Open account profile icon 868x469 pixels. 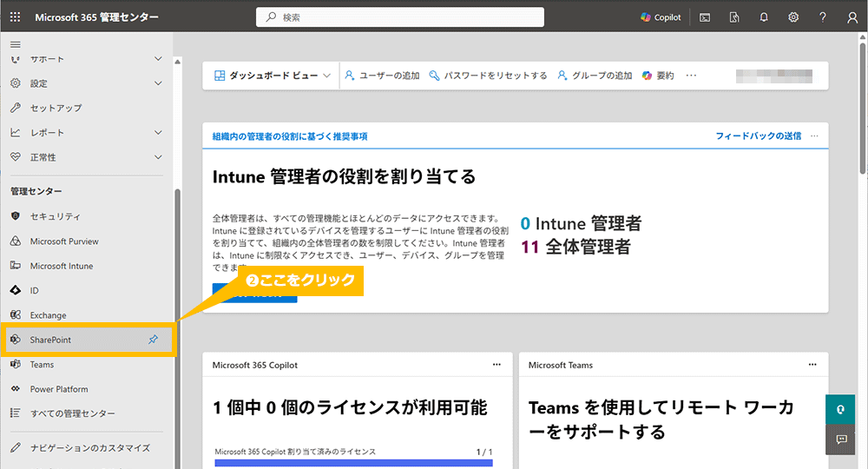[852, 17]
